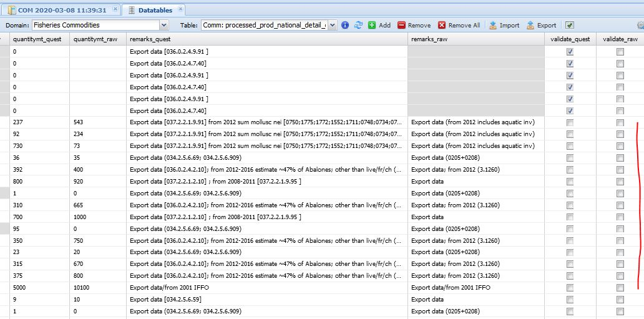Click the refresh arrows icon in toolbar

pyautogui.click(x=358, y=25)
